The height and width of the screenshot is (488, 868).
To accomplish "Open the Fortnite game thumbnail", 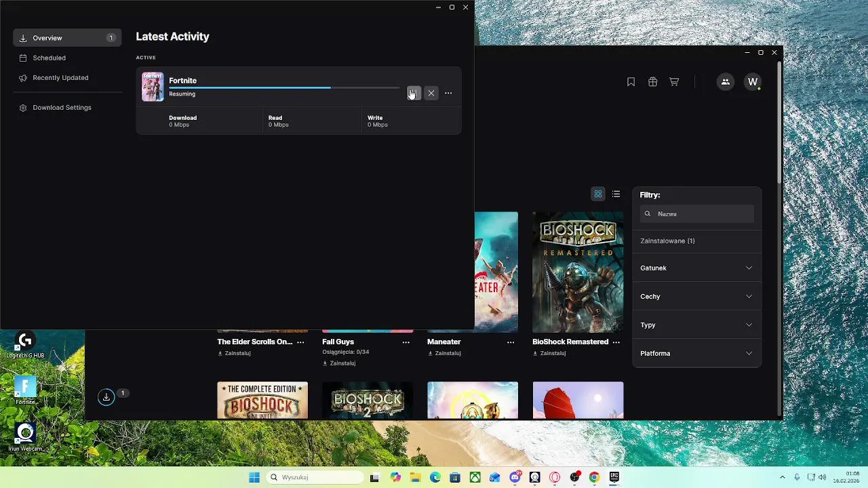I will pyautogui.click(x=153, y=87).
